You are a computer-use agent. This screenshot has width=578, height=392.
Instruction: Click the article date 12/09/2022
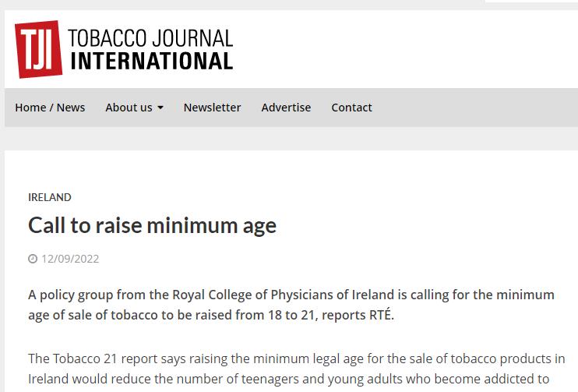click(70, 259)
